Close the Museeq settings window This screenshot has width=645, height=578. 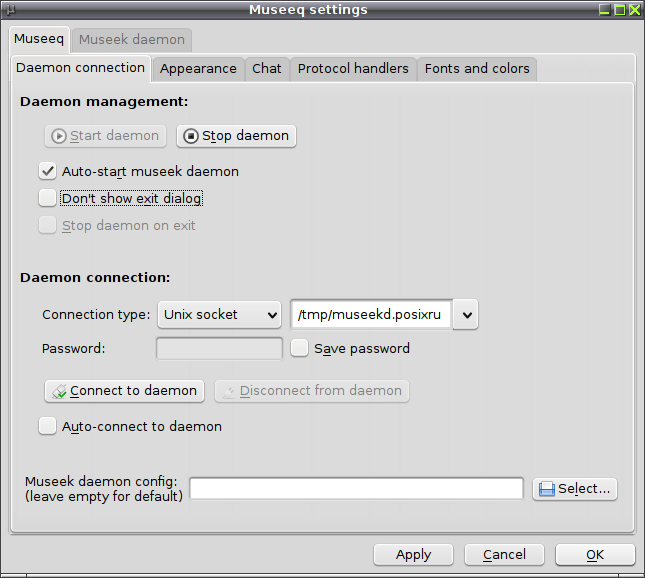click(635, 9)
